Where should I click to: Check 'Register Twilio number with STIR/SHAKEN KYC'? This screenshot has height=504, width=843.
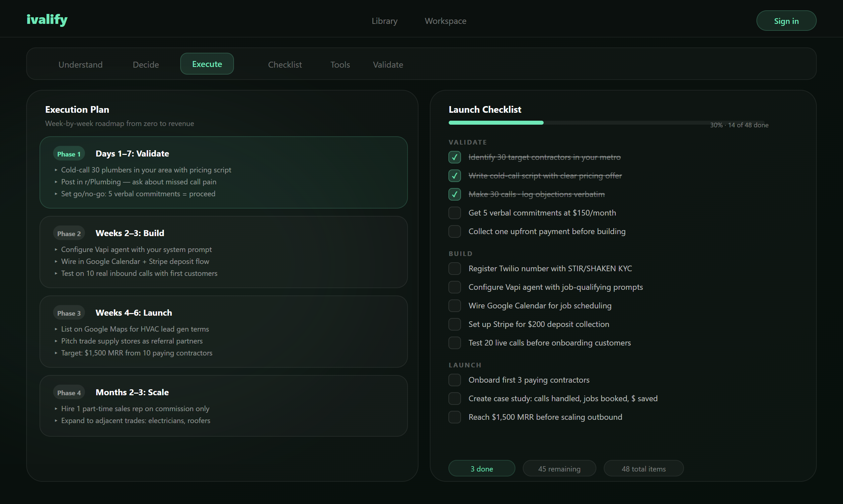[x=454, y=269]
